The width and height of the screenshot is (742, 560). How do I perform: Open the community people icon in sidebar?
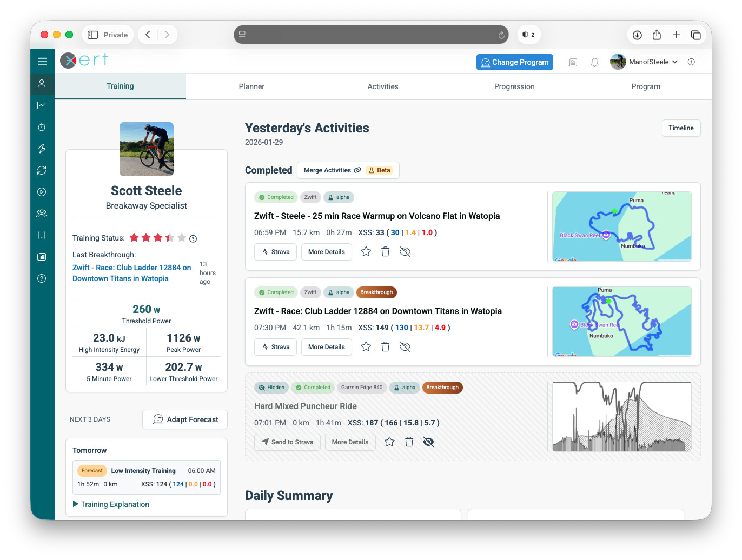pyautogui.click(x=42, y=214)
